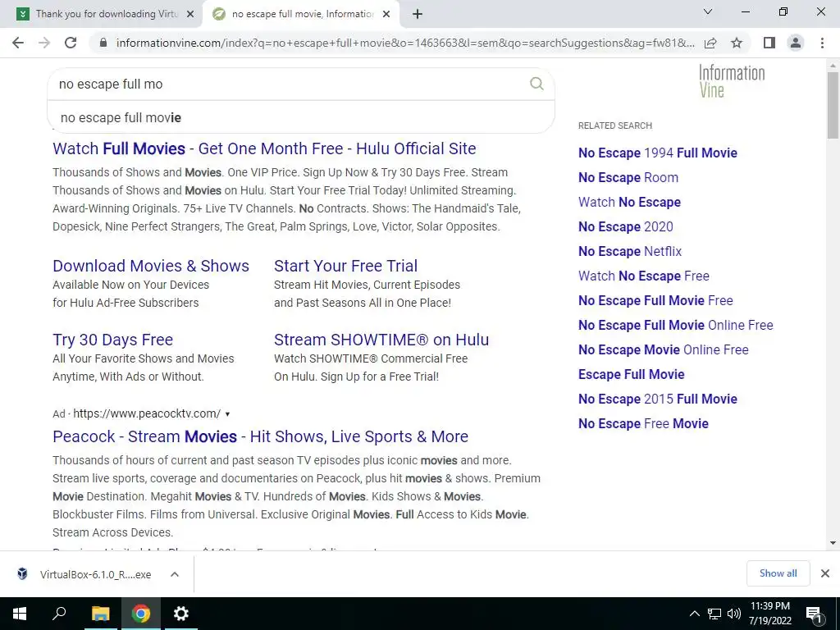Switch to no escape full movie tab
Screen dimensions: 840x630
(300, 15)
